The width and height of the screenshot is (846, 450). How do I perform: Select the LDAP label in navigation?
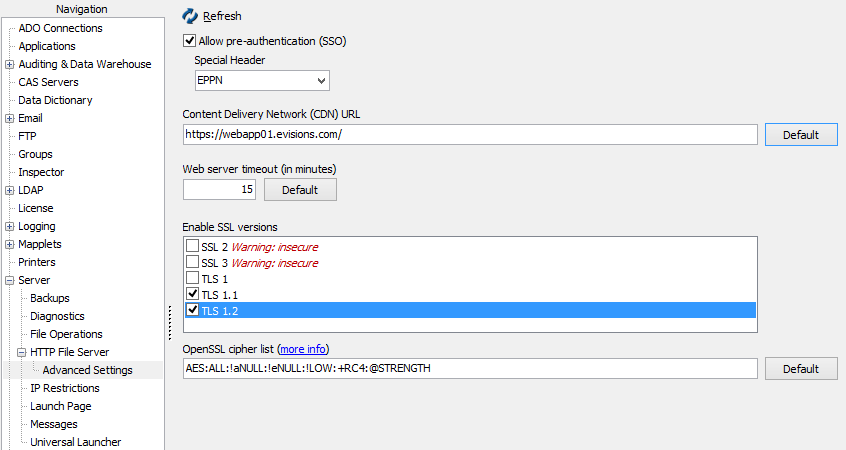click(x=31, y=190)
